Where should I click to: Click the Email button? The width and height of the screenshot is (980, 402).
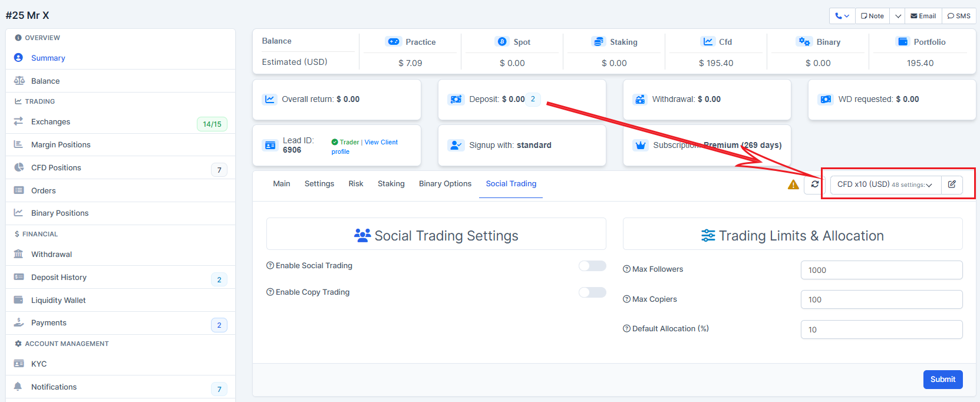(x=923, y=16)
